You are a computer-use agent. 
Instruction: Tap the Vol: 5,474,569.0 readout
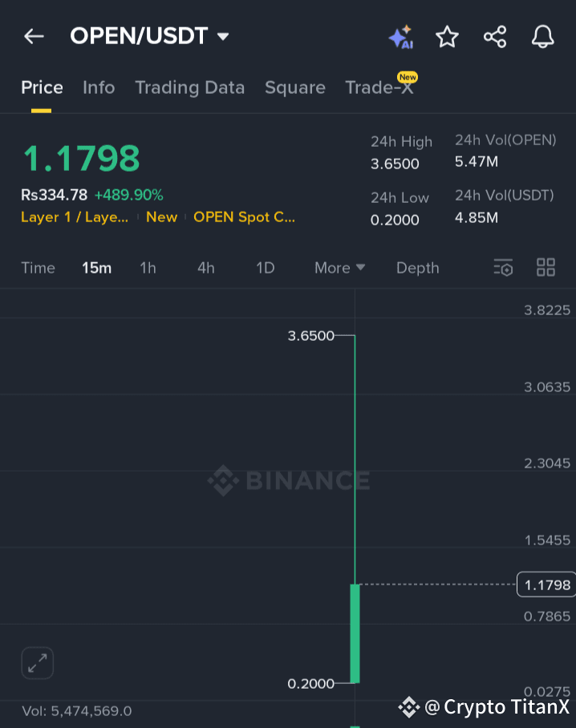tap(77, 711)
